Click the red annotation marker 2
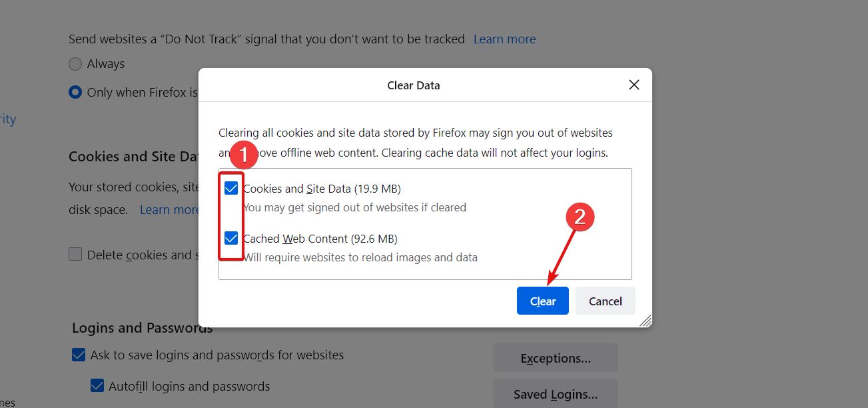 (580, 217)
